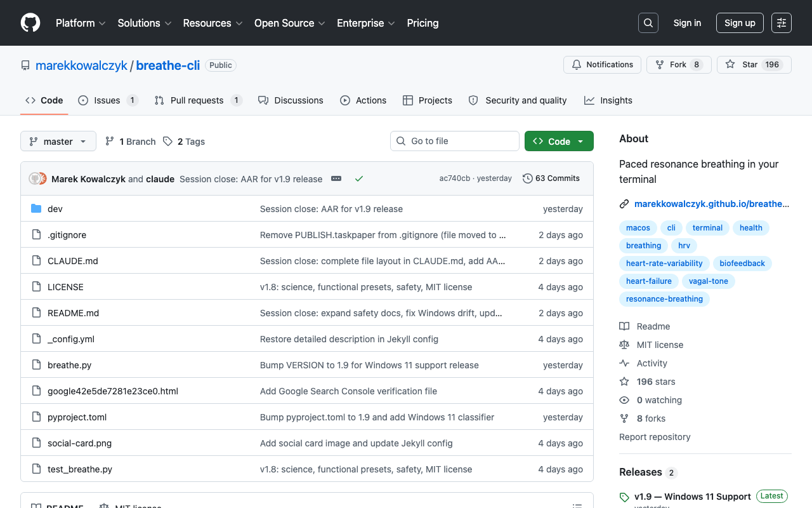Click the file icon beside LICENSE
Screen dimensions: 812x508
(x=36, y=287)
